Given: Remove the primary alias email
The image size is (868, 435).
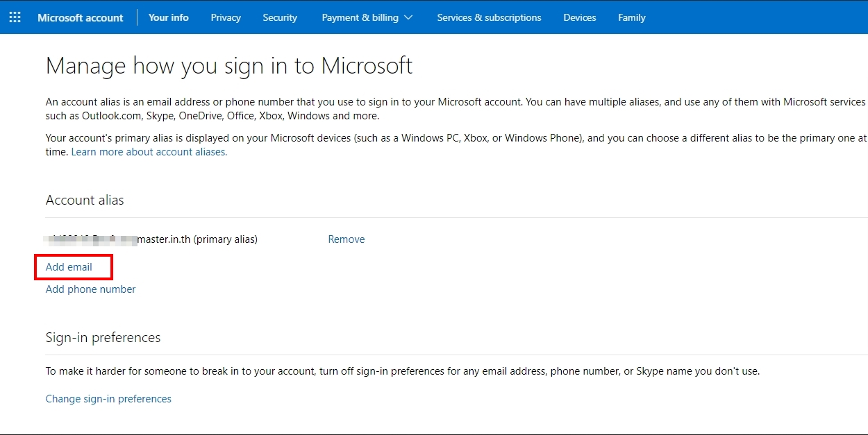Looking at the screenshot, I should [x=346, y=239].
